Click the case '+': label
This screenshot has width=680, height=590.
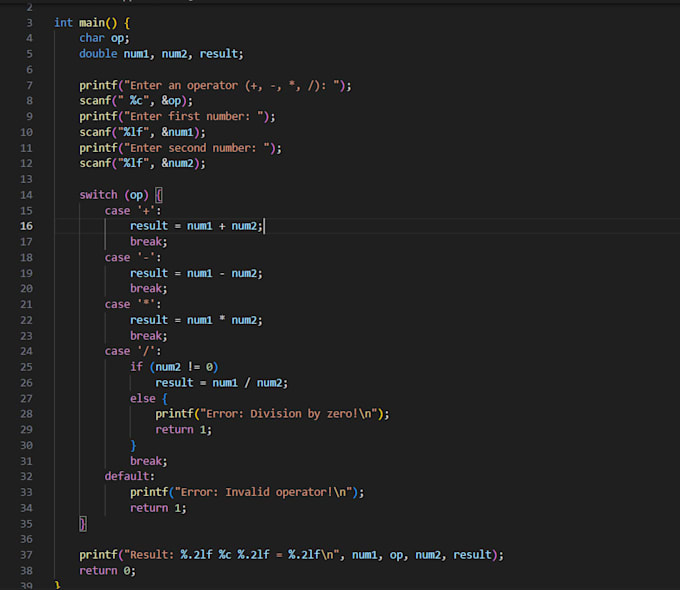(x=133, y=211)
